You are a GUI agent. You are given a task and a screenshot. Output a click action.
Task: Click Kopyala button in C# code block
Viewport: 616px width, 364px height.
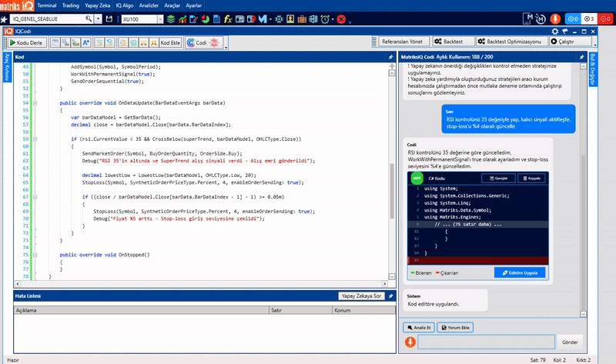tap(531, 179)
